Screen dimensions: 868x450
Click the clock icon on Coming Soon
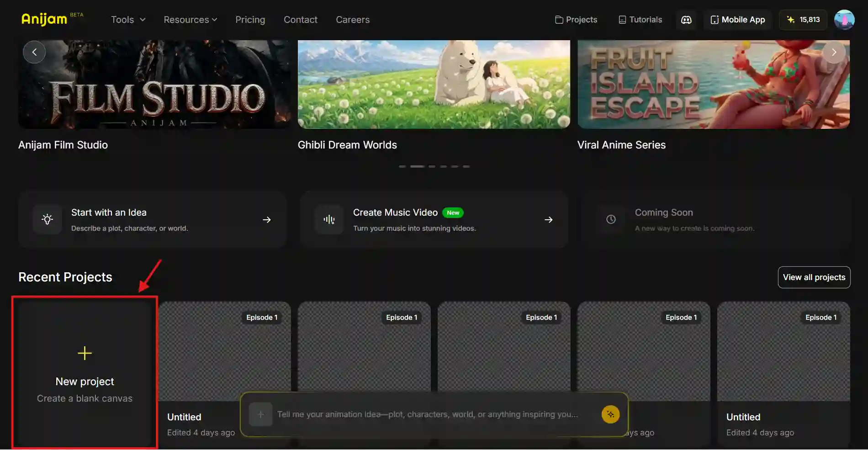pyautogui.click(x=611, y=220)
